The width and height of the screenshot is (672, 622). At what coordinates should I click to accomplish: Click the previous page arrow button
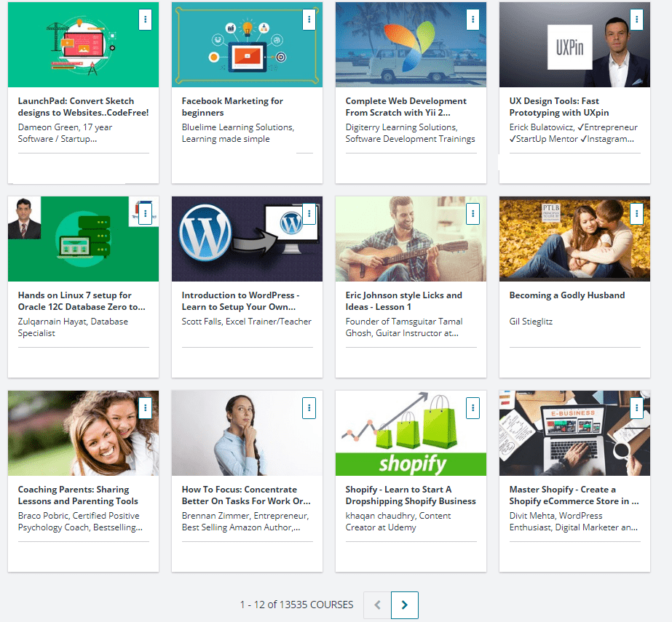click(377, 605)
